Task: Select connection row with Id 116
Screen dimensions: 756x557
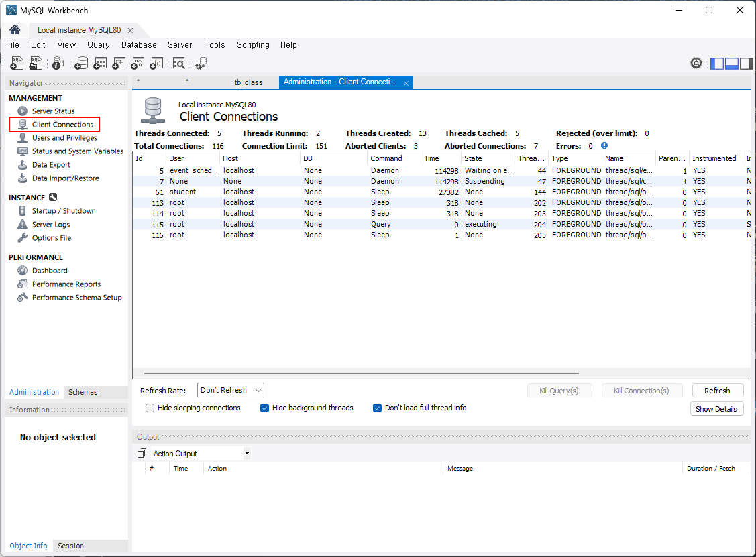Action: click(x=441, y=235)
